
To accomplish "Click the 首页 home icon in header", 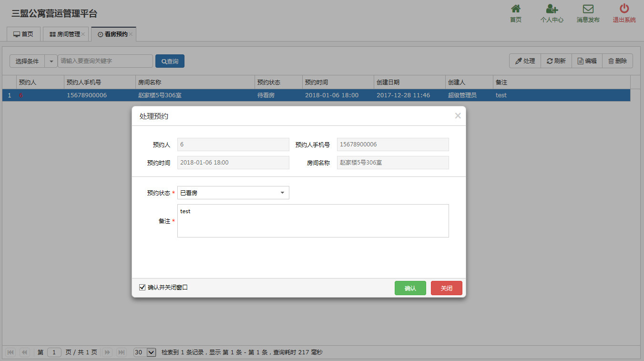I will 515,9.
